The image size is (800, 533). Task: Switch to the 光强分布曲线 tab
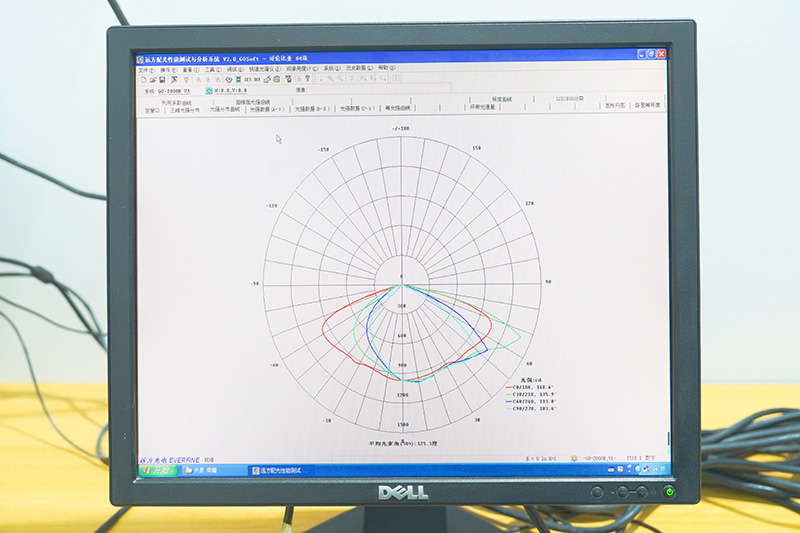point(225,109)
